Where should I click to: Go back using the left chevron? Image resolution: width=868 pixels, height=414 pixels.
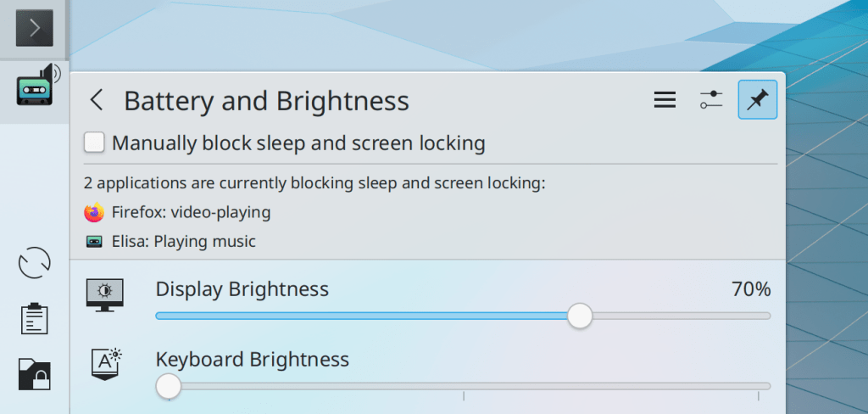pyautogui.click(x=97, y=101)
